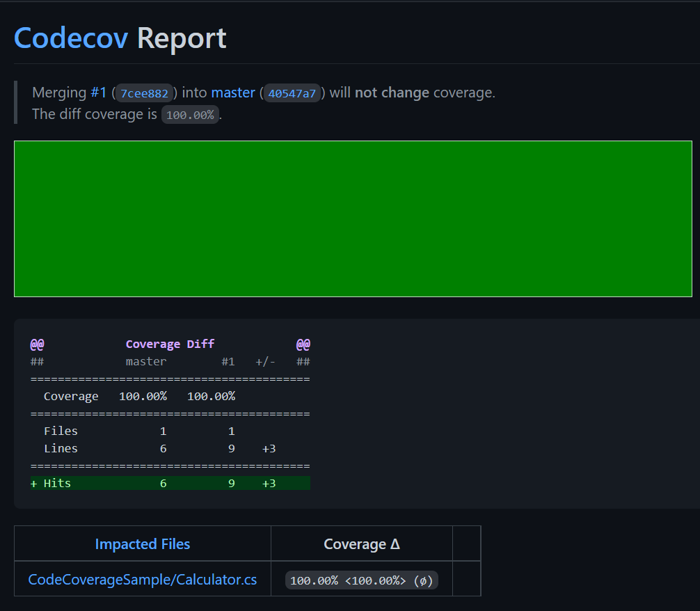Click the green coverage graph image
The height and width of the screenshot is (611, 700).
pyautogui.click(x=353, y=219)
